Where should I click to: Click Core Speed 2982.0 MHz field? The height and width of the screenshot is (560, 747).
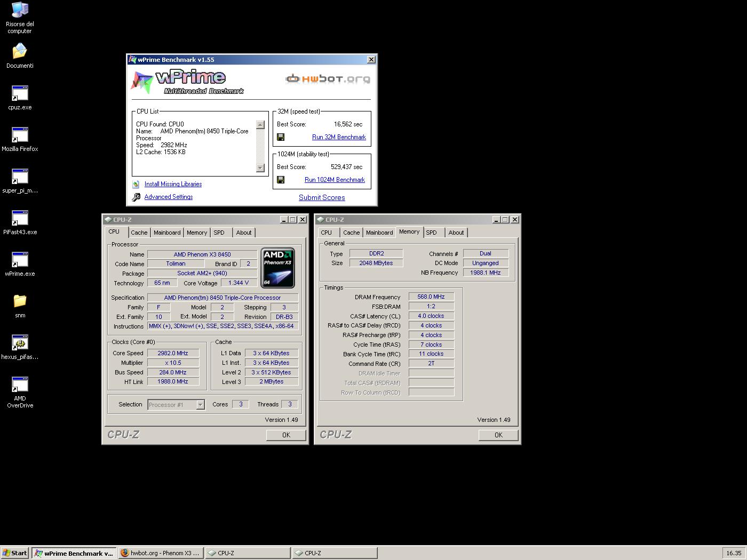[x=173, y=353]
